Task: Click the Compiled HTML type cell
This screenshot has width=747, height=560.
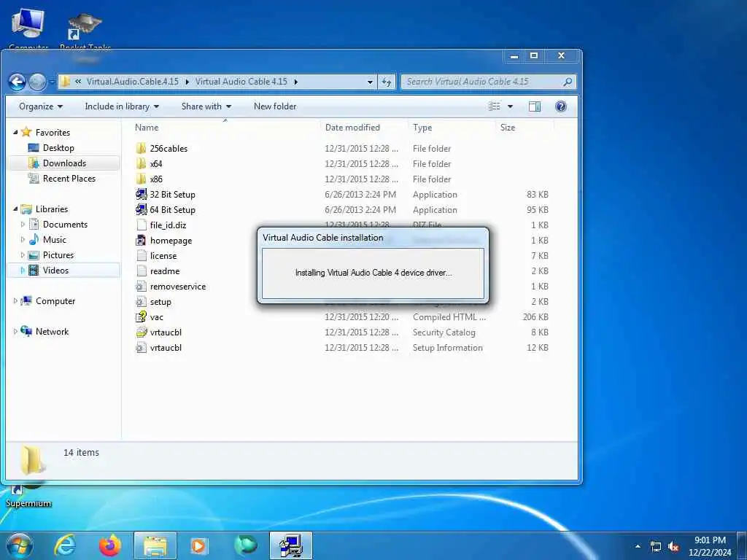Action: click(x=449, y=316)
